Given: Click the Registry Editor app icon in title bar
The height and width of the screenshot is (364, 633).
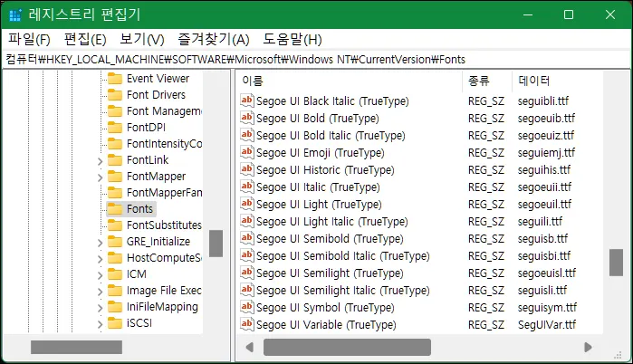Looking at the screenshot, I should pyautogui.click(x=14, y=14).
